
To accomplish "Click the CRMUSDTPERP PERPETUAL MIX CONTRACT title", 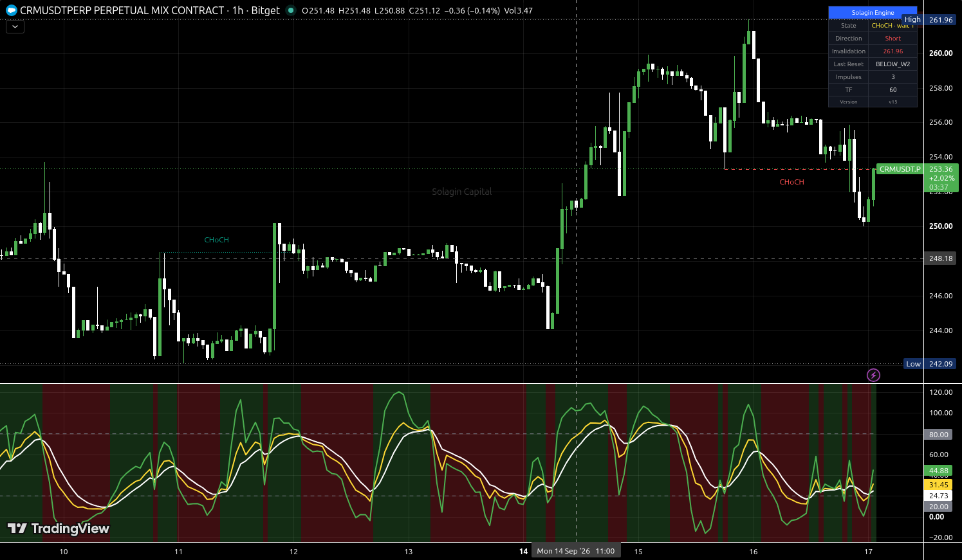I will coord(122,10).
